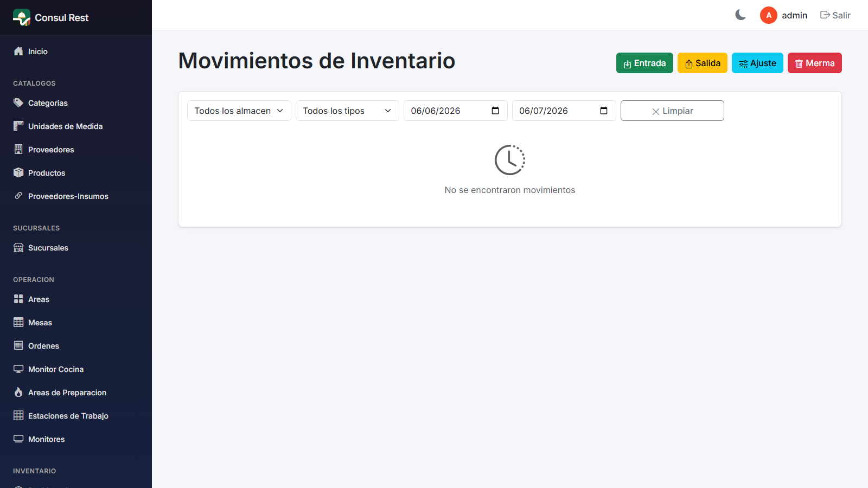Log out with the Salir link

[835, 15]
